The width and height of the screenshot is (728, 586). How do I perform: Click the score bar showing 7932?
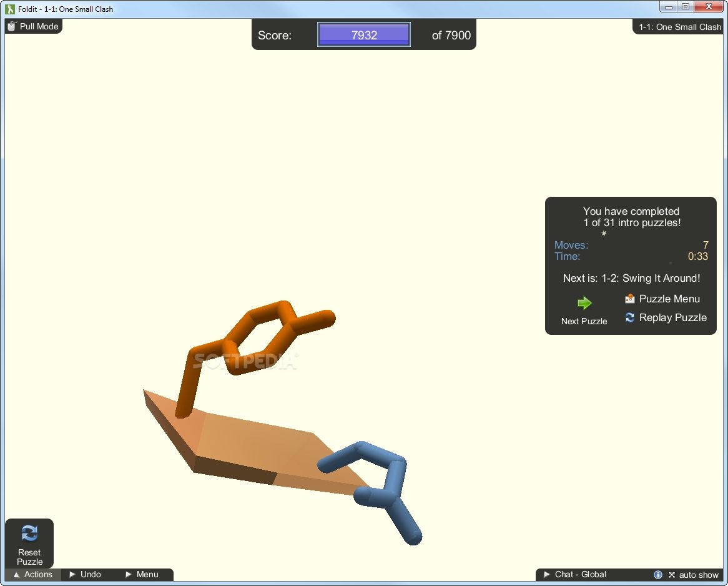coord(364,35)
